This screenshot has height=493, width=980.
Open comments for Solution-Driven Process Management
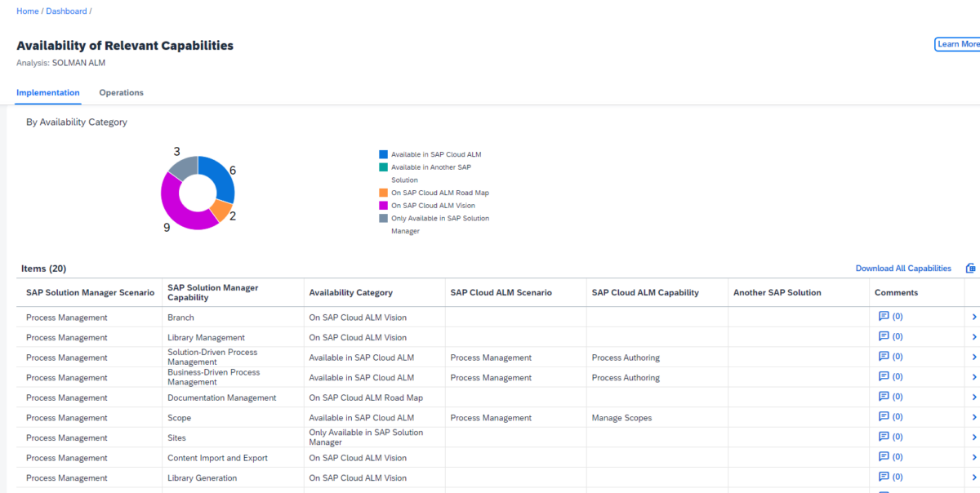884,356
